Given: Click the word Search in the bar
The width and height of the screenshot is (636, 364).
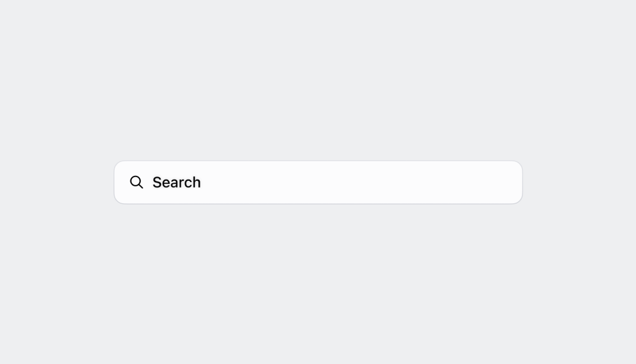Looking at the screenshot, I should pyautogui.click(x=176, y=182).
